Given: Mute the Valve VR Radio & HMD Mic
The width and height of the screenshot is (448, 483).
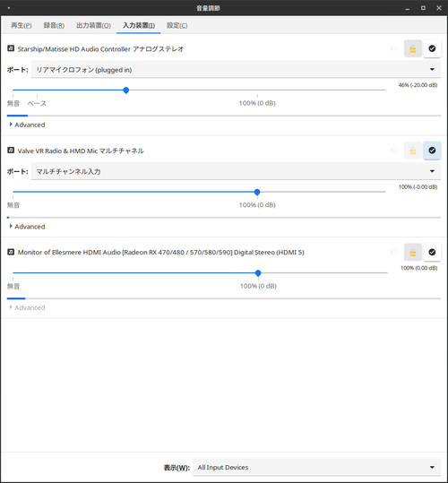Looking at the screenshot, I should (x=394, y=151).
